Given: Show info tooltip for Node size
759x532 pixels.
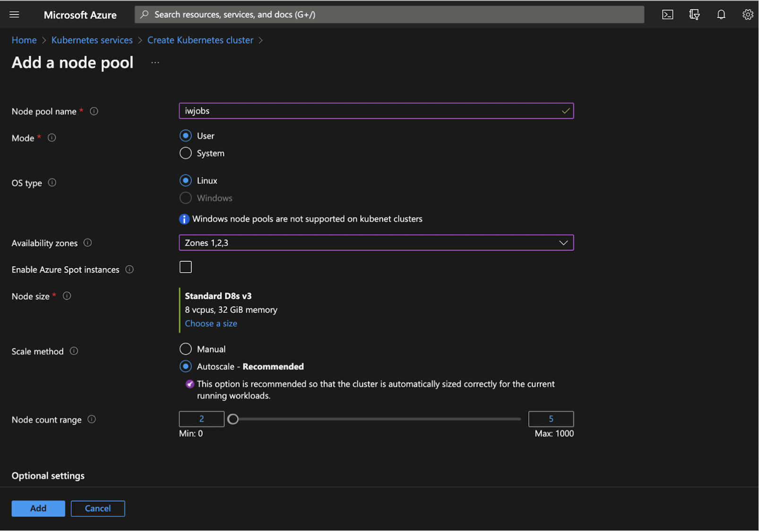Looking at the screenshot, I should pyautogui.click(x=67, y=296).
